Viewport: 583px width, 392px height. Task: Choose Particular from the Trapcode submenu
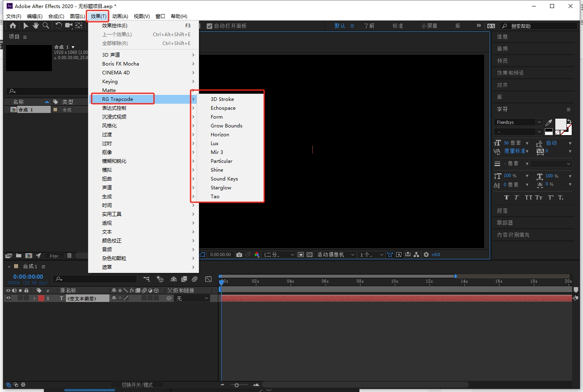click(222, 161)
